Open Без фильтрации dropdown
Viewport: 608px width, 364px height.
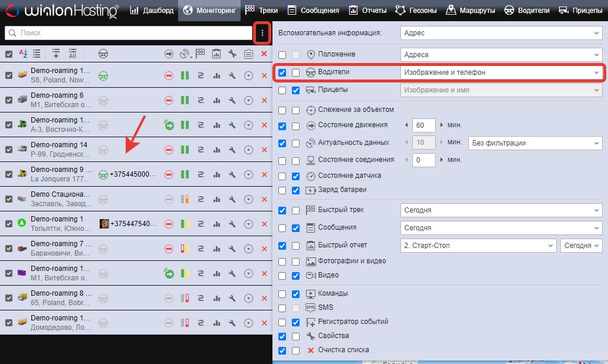535,143
